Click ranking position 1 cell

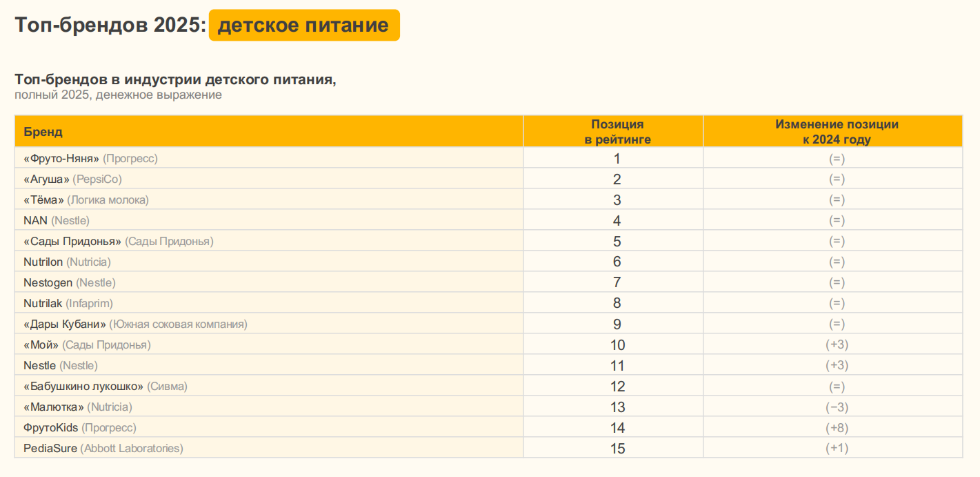tap(614, 158)
